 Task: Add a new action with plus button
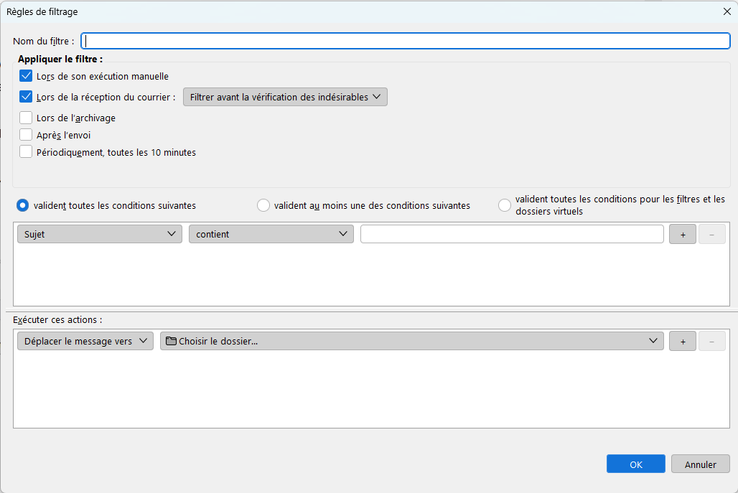click(x=683, y=341)
